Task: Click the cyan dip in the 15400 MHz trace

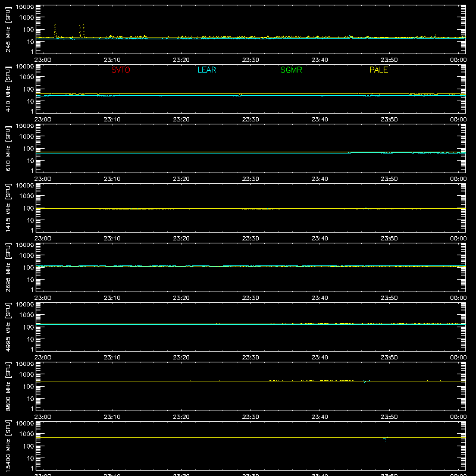Action: [386, 439]
